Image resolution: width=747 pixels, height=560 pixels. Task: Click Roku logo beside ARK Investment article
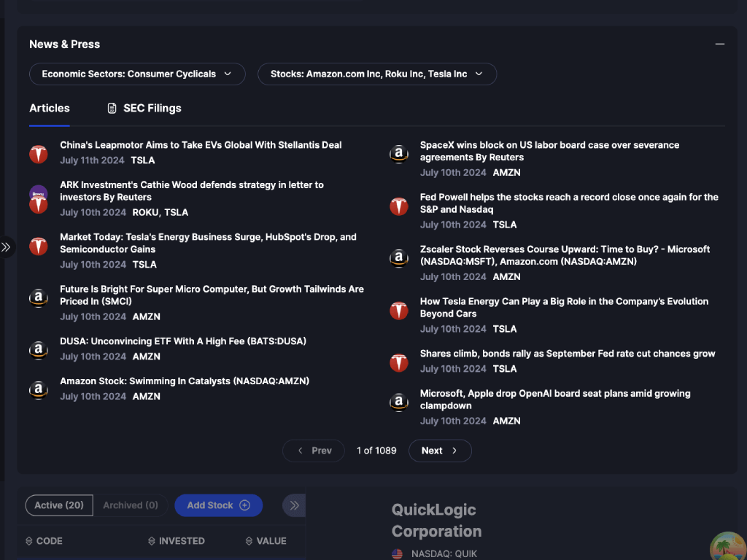[39, 192]
